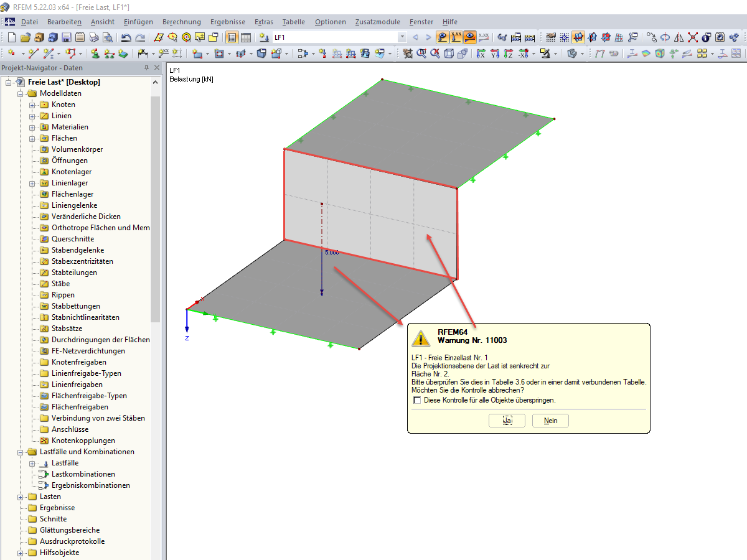Expand the Flächen tree node
The image size is (747, 560).
[x=31, y=138]
